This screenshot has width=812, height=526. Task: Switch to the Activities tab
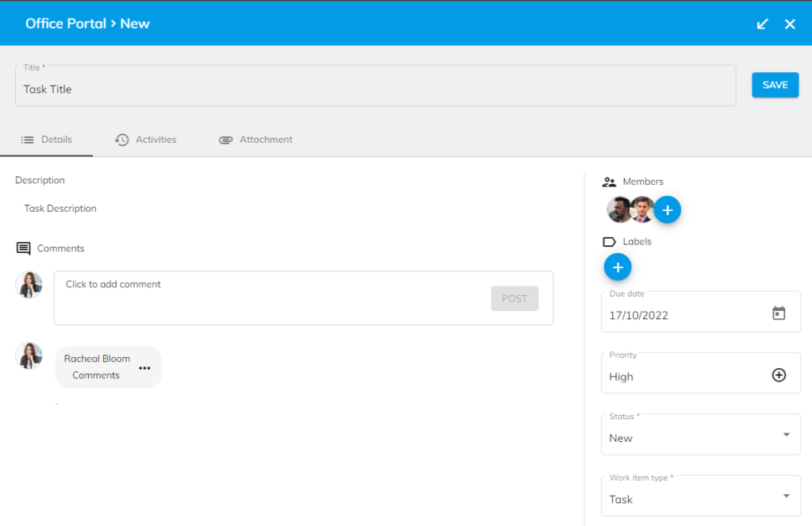tap(146, 139)
